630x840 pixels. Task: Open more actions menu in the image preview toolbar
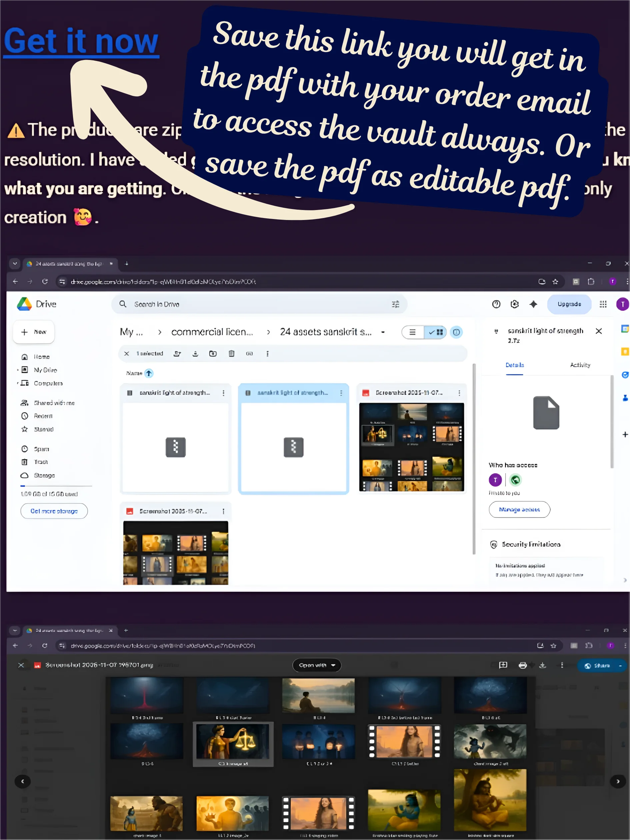click(562, 665)
